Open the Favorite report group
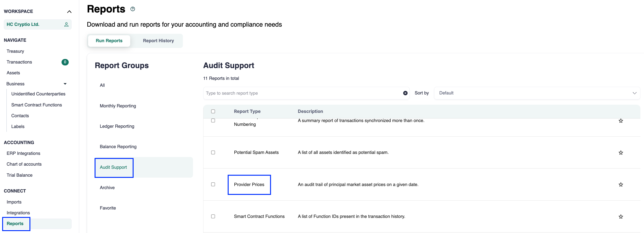This screenshot has width=644, height=233. click(x=108, y=208)
